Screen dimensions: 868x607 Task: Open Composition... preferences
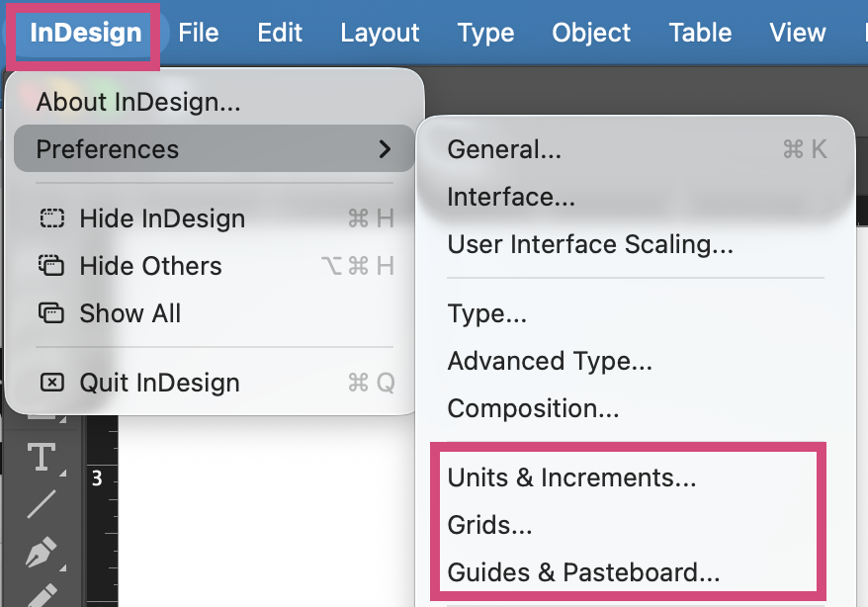[636, 408]
